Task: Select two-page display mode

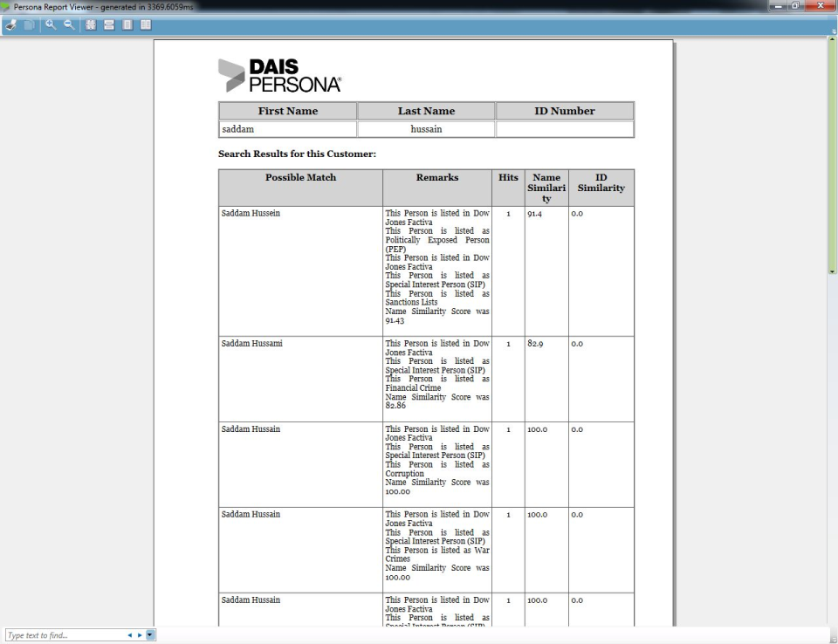Action: [145, 25]
